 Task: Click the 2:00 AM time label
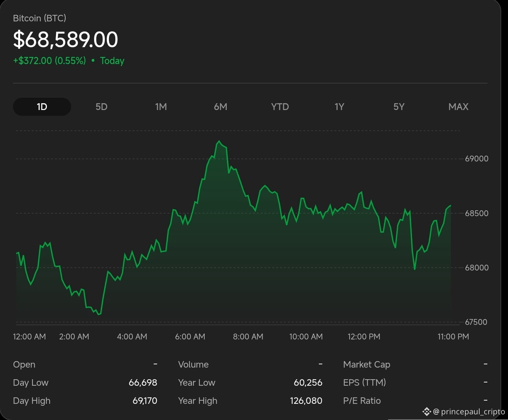[x=74, y=337]
